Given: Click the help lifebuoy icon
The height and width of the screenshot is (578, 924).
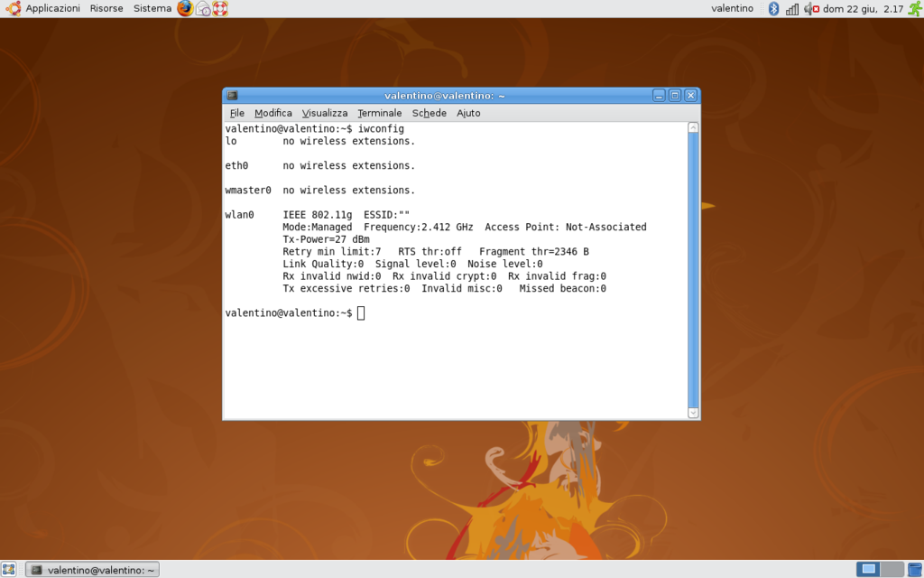Looking at the screenshot, I should pos(220,8).
